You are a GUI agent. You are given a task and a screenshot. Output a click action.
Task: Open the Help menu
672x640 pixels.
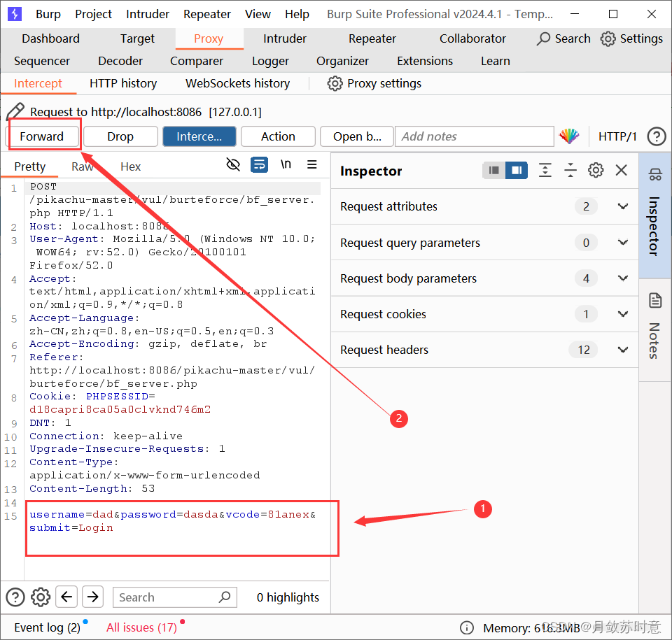[x=297, y=14]
